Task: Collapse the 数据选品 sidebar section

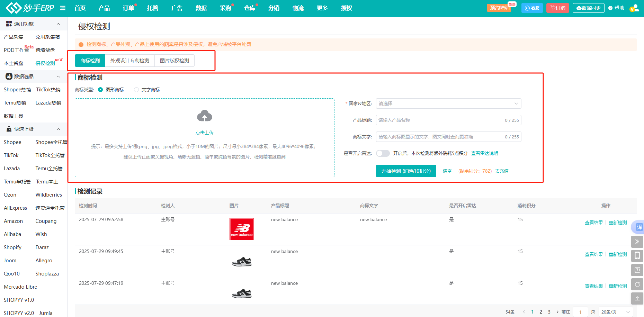Action: (x=58, y=76)
